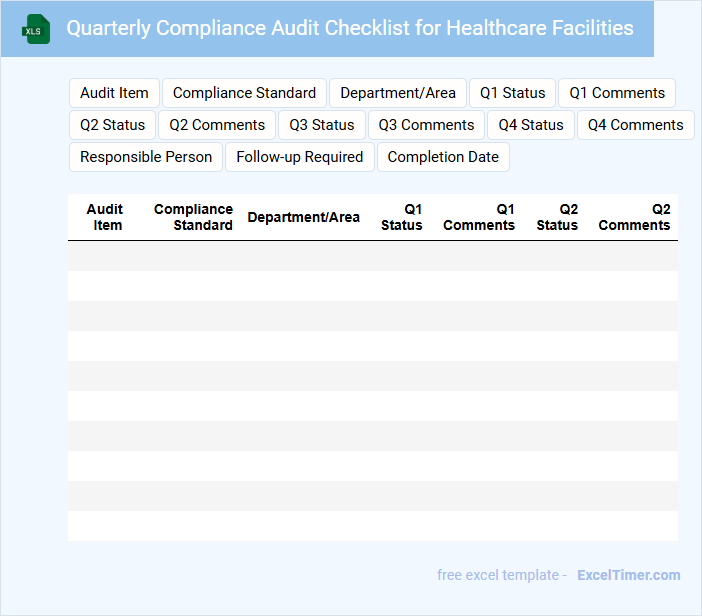The height and width of the screenshot is (616, 702).
Task: Click the Q2 Comments tag
Action: pos(217,125)
